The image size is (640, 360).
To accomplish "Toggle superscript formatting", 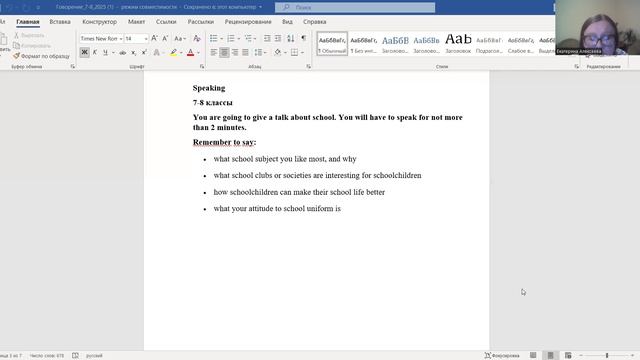I will (144, 52).
